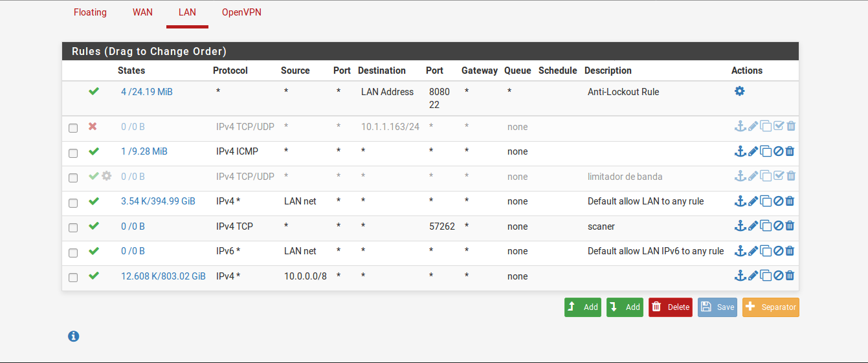Disable the IPv4 ICMP rule
Image resolution: width=868 pixels, height=363 pixels.
pyautogui.click(x=779, y=151)
